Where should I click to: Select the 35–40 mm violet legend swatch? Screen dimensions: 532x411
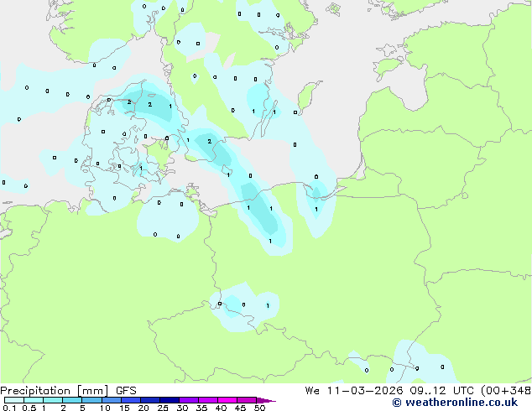[x=208, y=400]
